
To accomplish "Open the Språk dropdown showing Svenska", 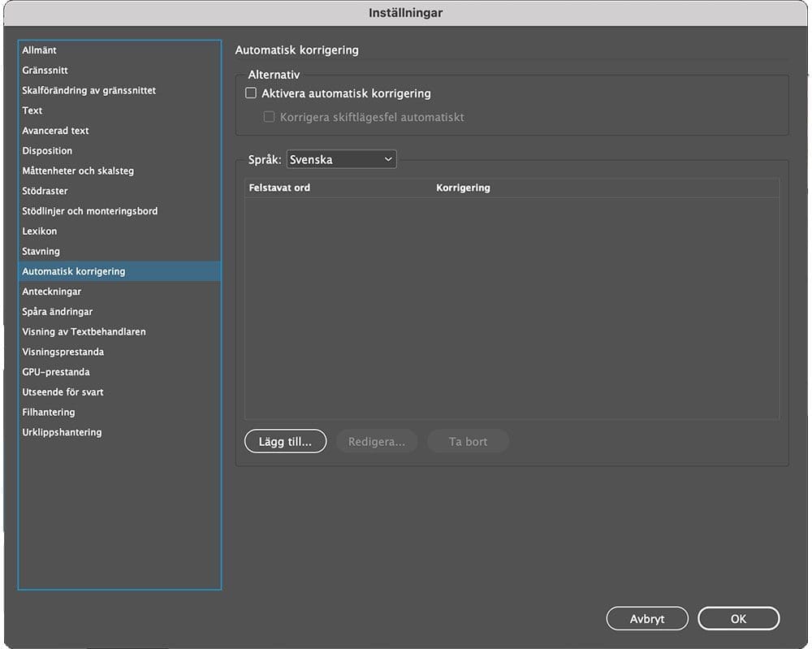I will pos(341,159).
